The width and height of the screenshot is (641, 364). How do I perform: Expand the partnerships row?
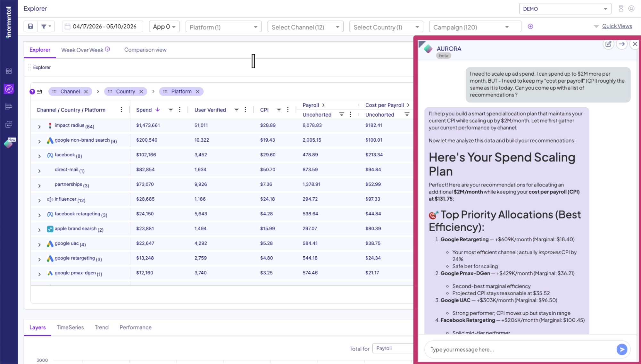tap(39, 186)
